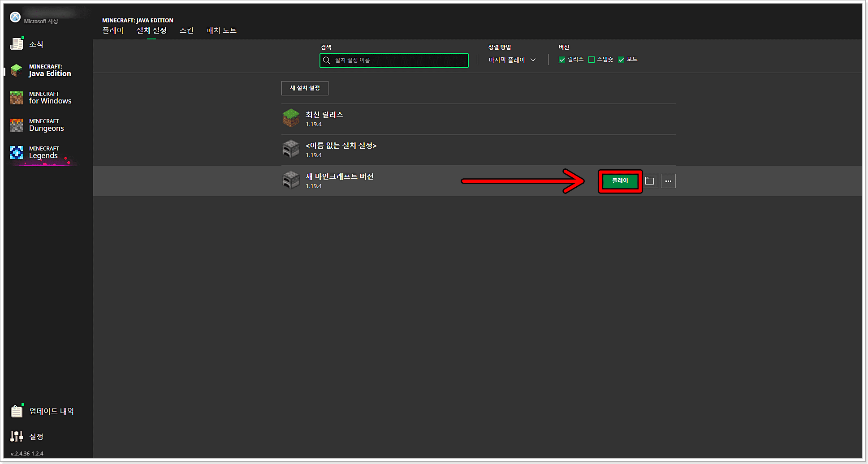Open 설정 sidebar label
Screen dimensions: 868x464
click(x=36, y=437)
